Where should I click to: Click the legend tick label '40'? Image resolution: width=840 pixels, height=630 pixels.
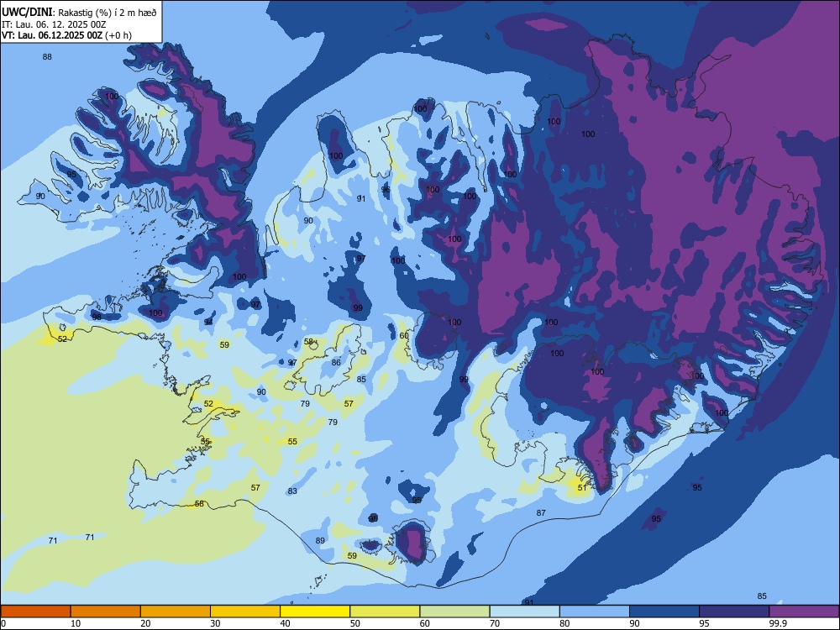point(286,623)
